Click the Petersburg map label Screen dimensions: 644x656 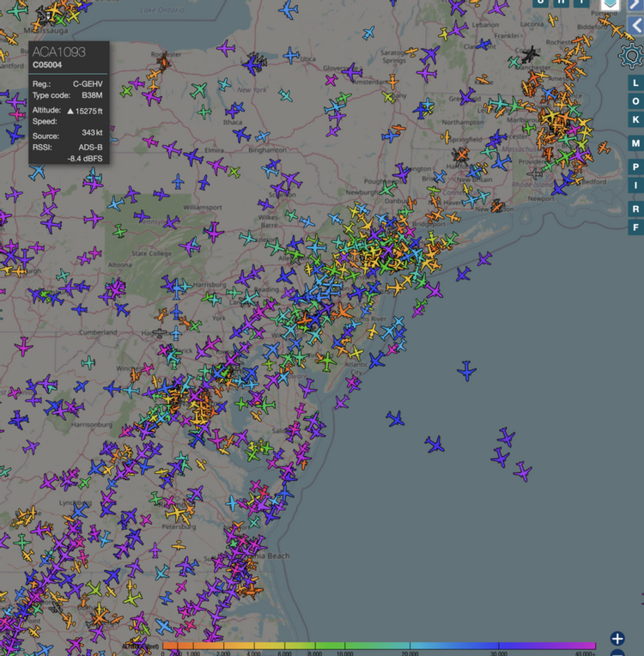click(x=179, y=526)
